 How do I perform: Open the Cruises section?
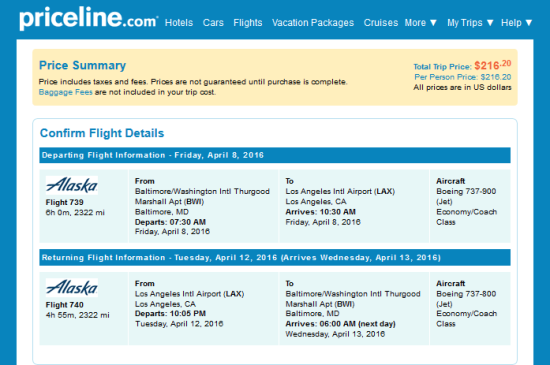381,23
